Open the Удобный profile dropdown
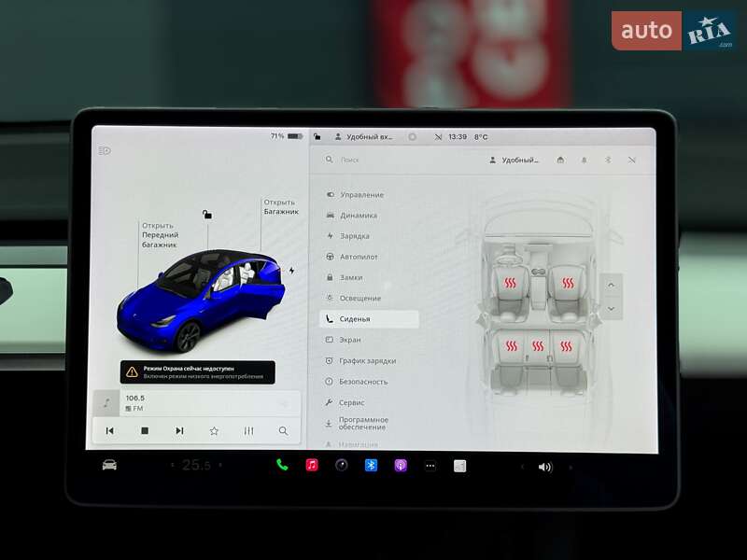Screen dimensions: 747x560 [518, 160]
